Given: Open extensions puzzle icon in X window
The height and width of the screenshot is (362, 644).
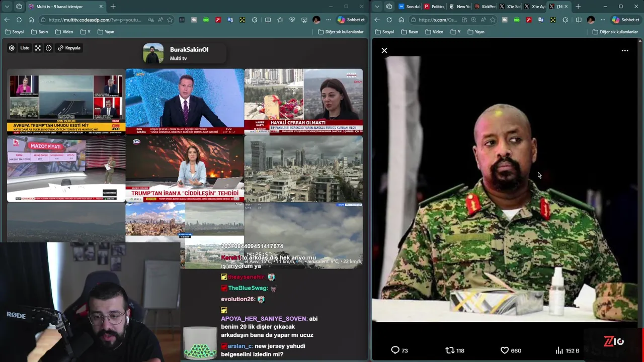Looking at the screenshot, I should click(x=565, y=20).
